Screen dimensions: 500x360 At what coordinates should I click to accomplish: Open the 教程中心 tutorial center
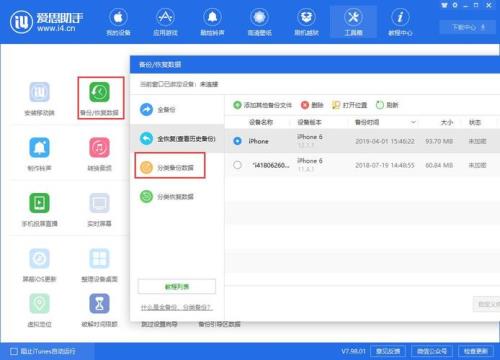(400, 22)
